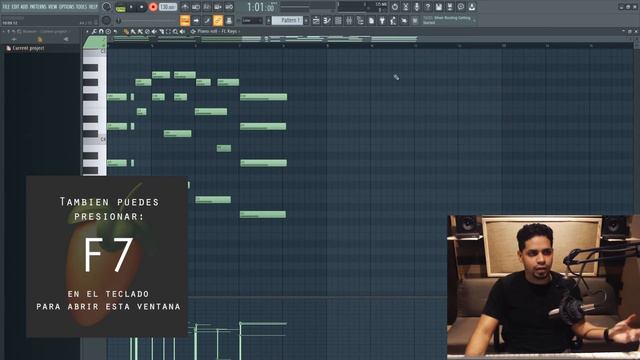Open the PATTERNS menu
The height and width of the screenshot is (360, 640).
[38, 7]
